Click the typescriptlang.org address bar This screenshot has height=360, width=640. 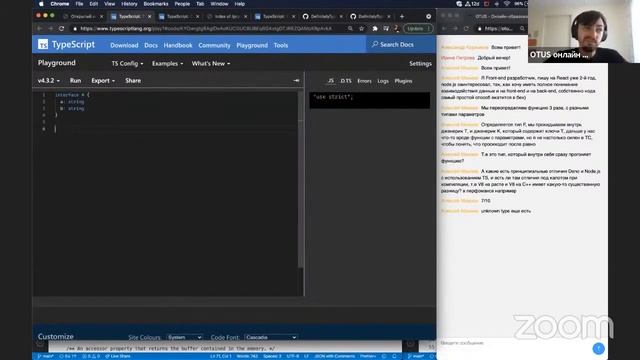point(208,29)
